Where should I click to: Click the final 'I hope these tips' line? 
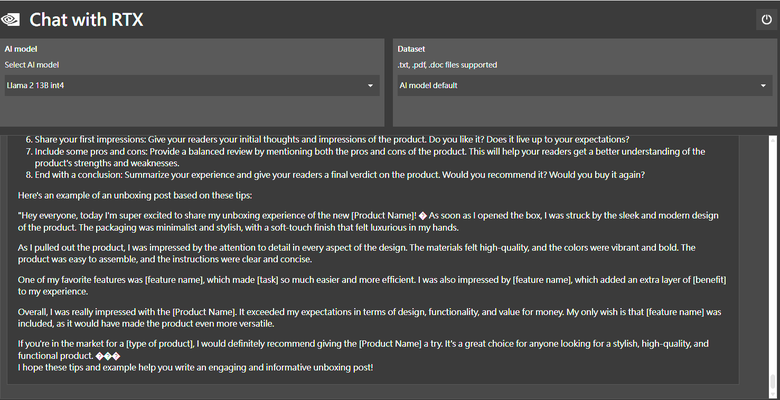[195, 368]
